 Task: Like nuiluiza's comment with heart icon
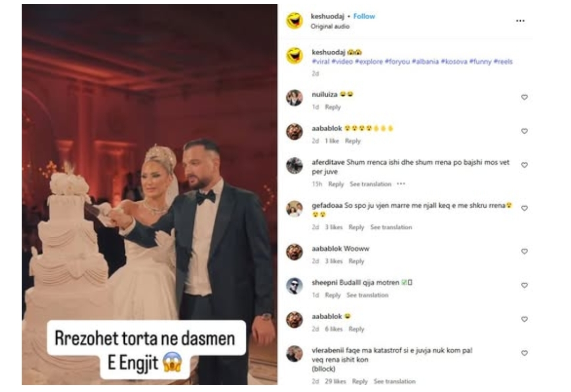524,97
